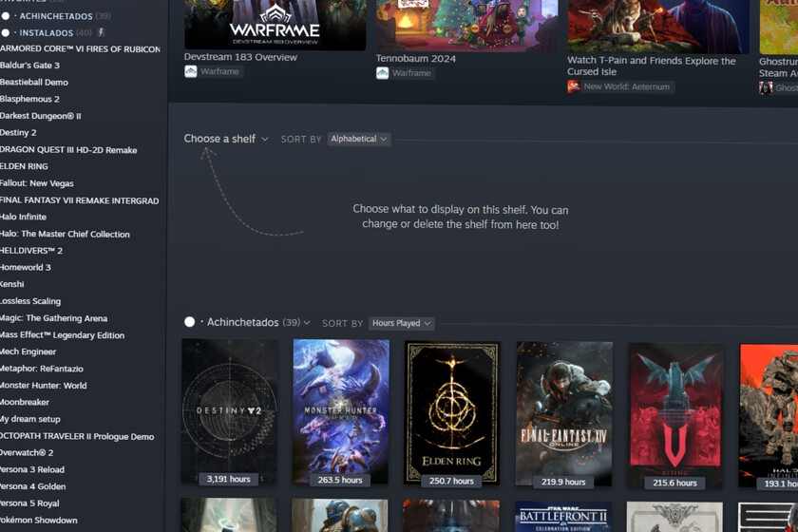Image resolution: width=798 pixels, height=532 pixels.
Task: Open the T-Pain Cursed Isle news image
Action: tap(658, 27)
